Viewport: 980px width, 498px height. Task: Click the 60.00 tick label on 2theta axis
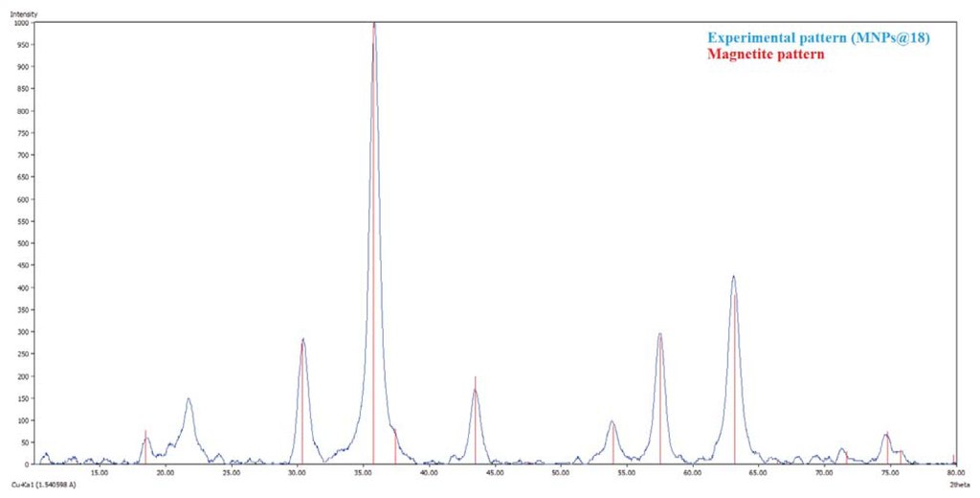click(692, 472)
